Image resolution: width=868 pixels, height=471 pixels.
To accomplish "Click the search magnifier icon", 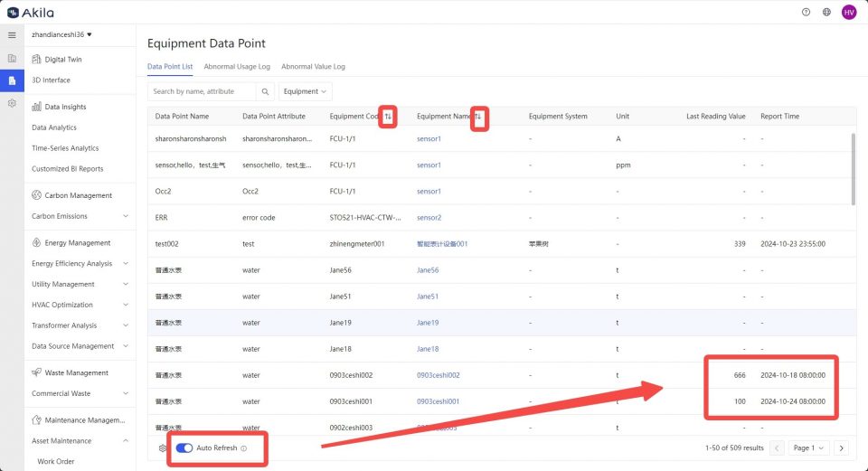I will 265,92.
